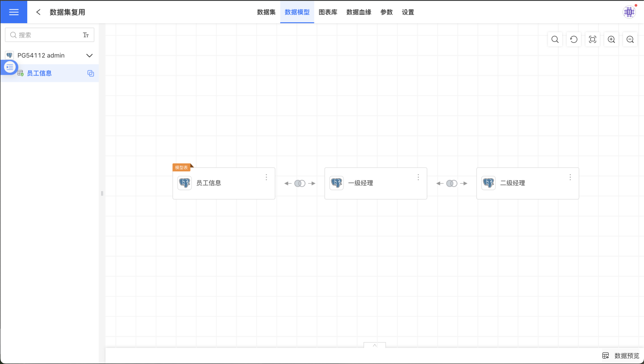Viewport: 644px width, 364px height.
Task: Zoom out on the model canvas
Action: coord(630,39)
